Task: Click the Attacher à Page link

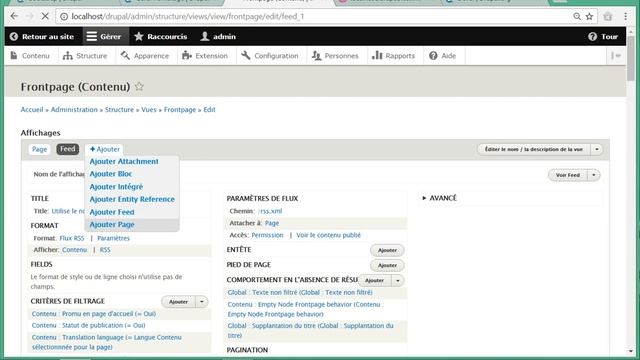Action: 272,223
